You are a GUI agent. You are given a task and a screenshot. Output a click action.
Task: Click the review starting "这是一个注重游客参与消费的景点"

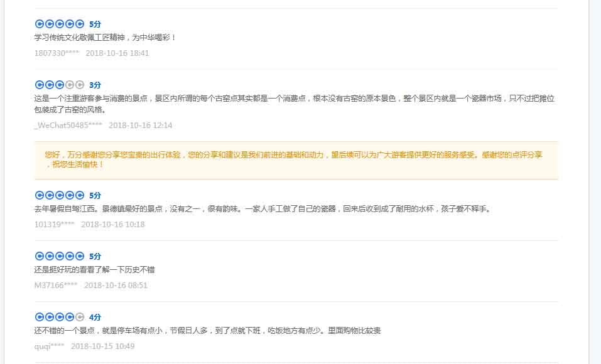[295, 104]
